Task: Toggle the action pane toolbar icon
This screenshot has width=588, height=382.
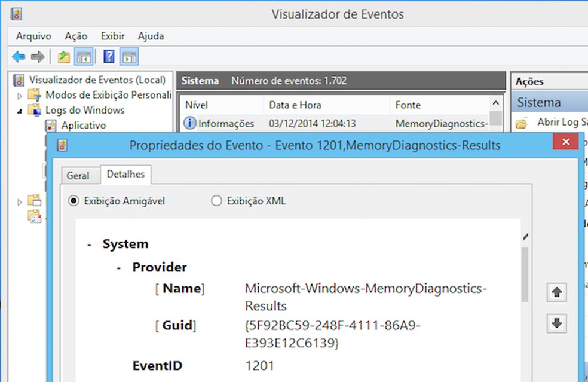Action: coord(129,57)
